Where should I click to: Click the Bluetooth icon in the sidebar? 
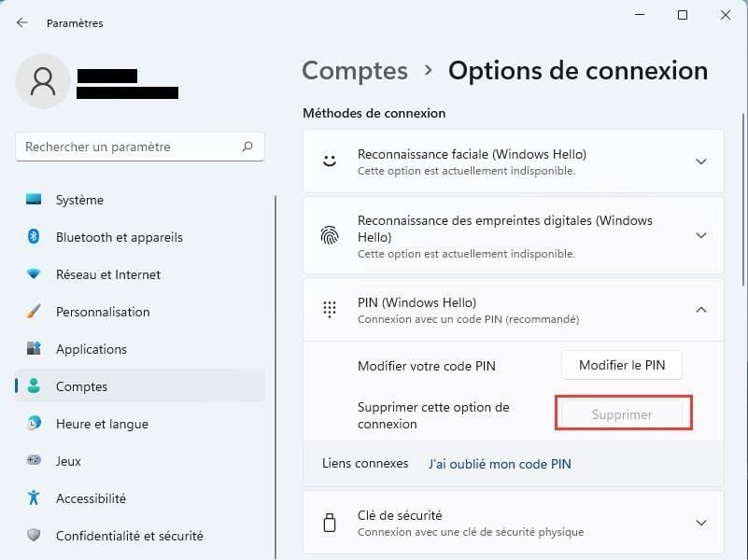tap(34, 236)
